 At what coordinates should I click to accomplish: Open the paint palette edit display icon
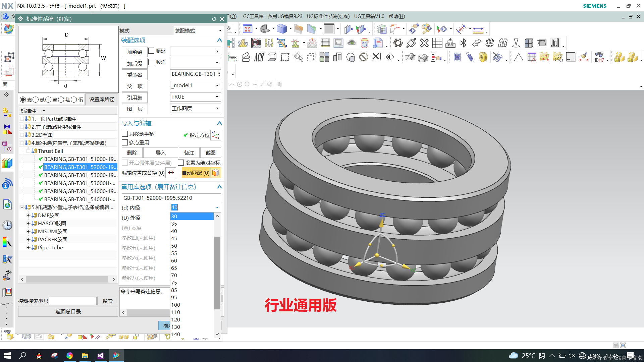click(x=427, y=29)
